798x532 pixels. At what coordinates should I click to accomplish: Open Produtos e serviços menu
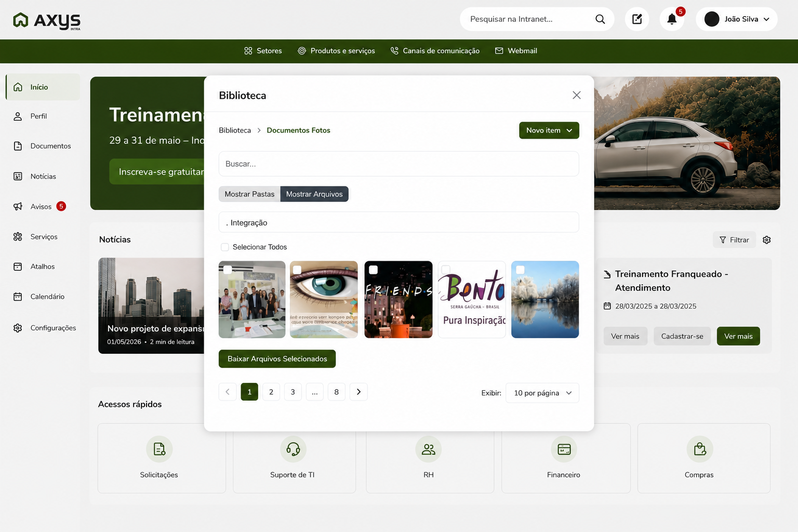tap(336, 51)
